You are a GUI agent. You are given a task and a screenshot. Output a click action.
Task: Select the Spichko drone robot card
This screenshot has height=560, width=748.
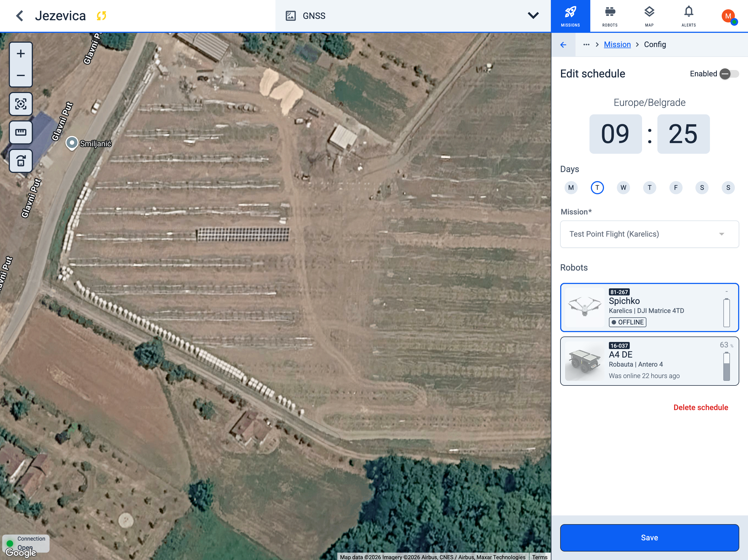point(649,307)
